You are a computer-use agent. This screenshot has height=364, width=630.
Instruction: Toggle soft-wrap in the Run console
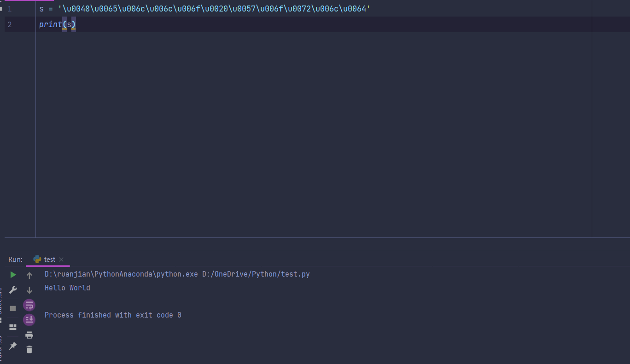29,305
